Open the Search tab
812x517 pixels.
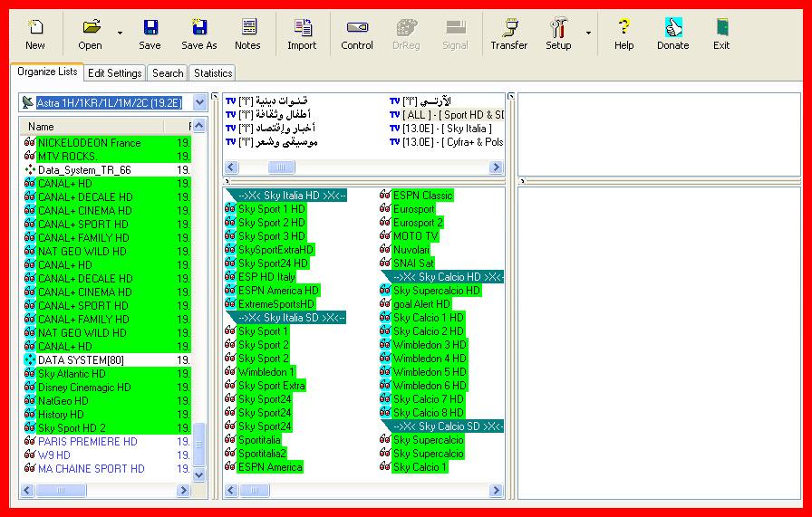pos(168,73)
